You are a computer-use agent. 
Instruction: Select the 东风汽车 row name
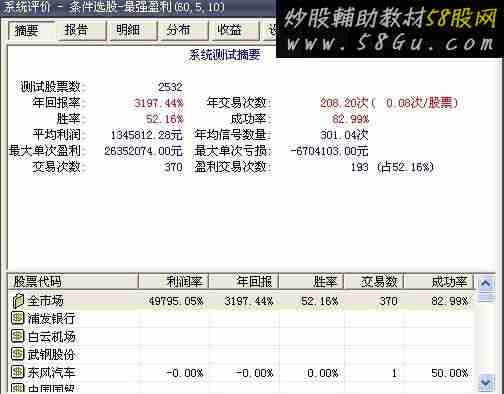(51, 373)
